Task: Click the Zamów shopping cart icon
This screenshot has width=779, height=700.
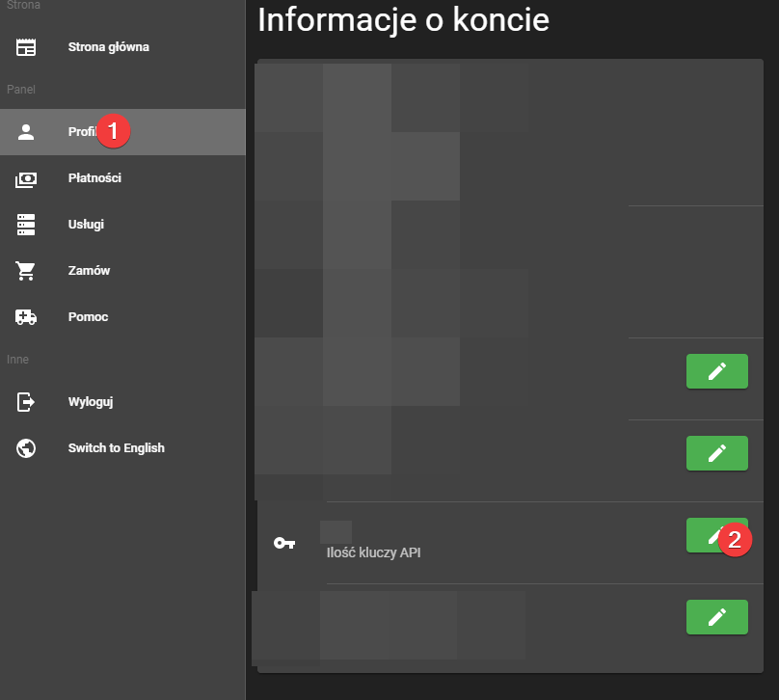Action: [x=26, y=271]
